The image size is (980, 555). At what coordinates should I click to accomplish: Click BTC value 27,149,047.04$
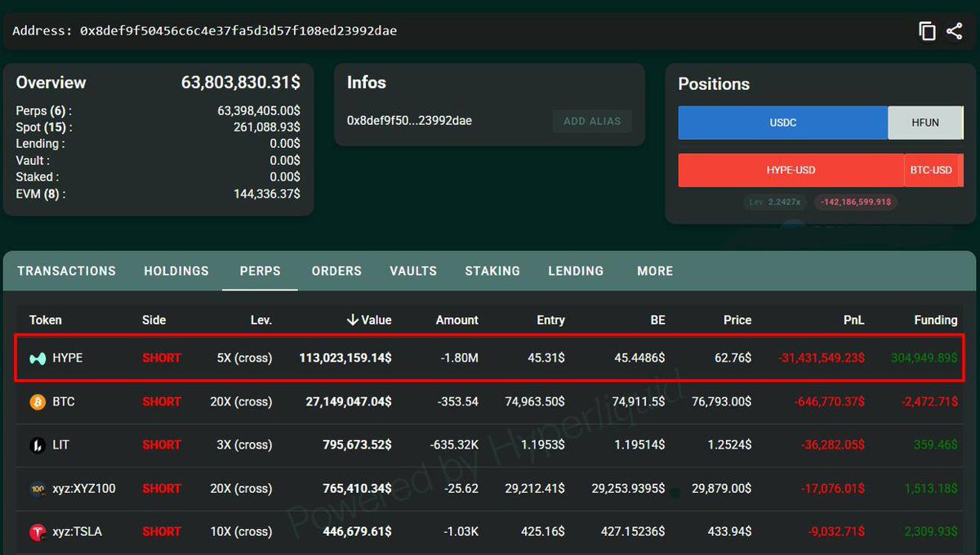(348, 401)
